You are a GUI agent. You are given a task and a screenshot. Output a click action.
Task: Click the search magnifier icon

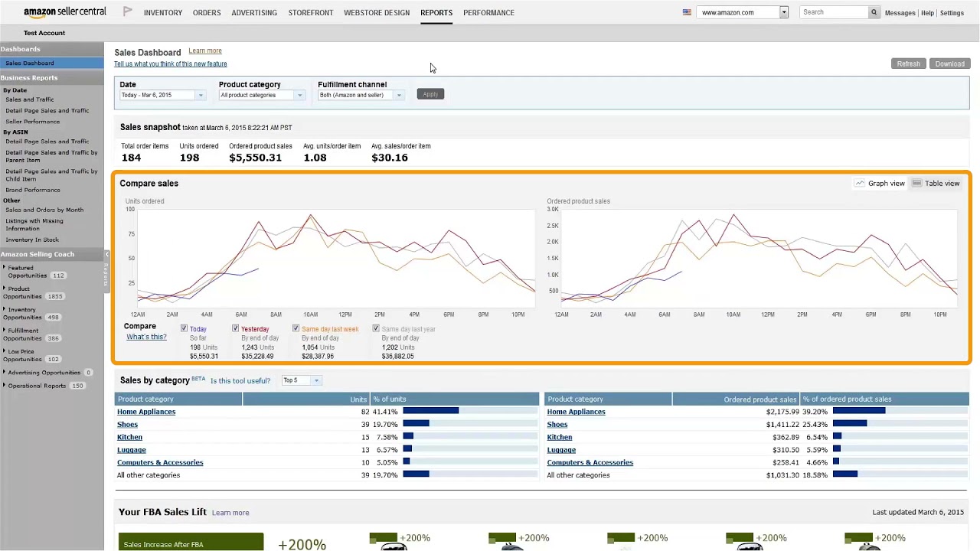(x=874, y=12)
